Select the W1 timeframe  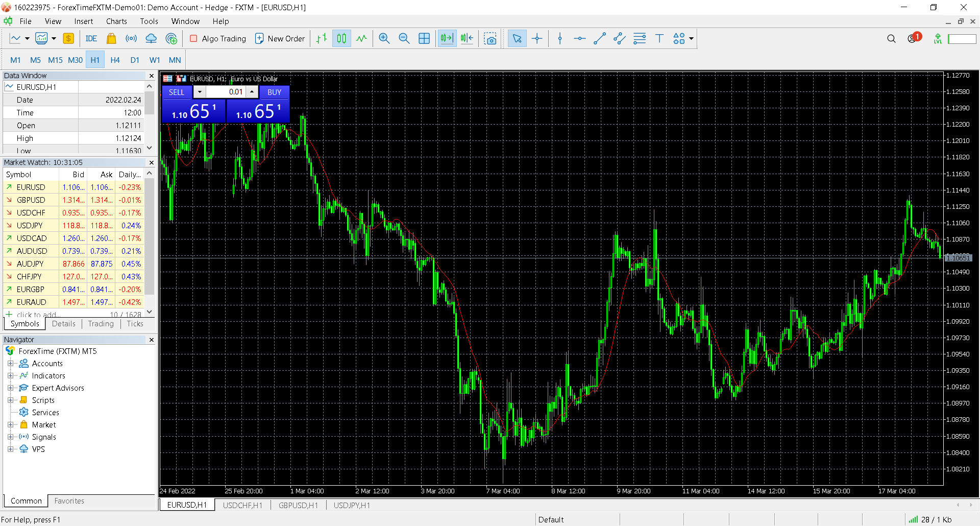pos(155,60)
